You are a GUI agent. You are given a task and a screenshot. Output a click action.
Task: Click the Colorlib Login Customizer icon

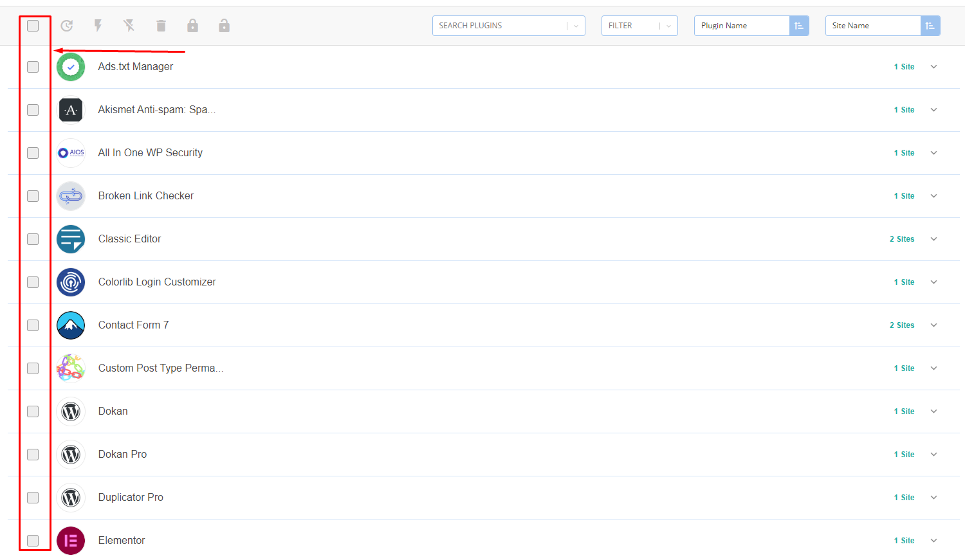(x=71, y=282)
